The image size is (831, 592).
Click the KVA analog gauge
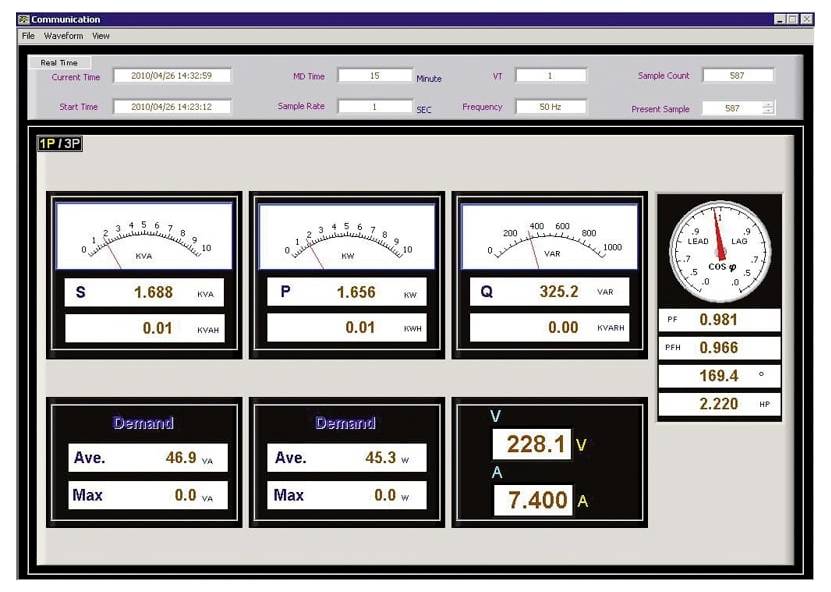[x=144, y=236]
